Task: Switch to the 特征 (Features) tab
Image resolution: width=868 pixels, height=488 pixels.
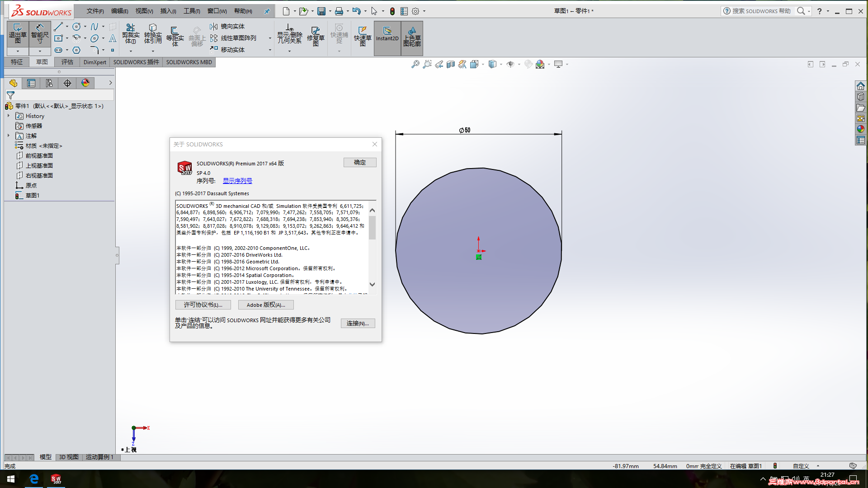Action: coord(17,62)
